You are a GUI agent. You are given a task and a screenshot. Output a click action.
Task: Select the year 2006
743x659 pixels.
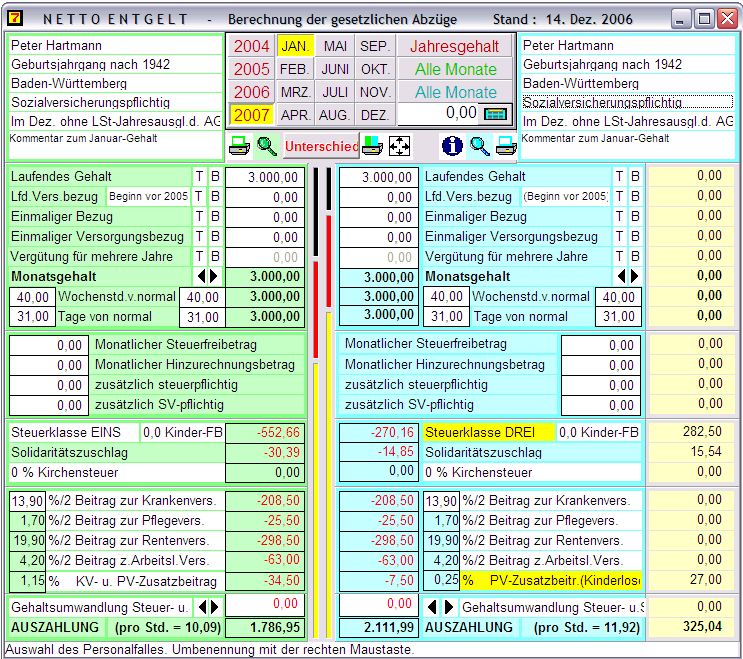tap(252, 92)
